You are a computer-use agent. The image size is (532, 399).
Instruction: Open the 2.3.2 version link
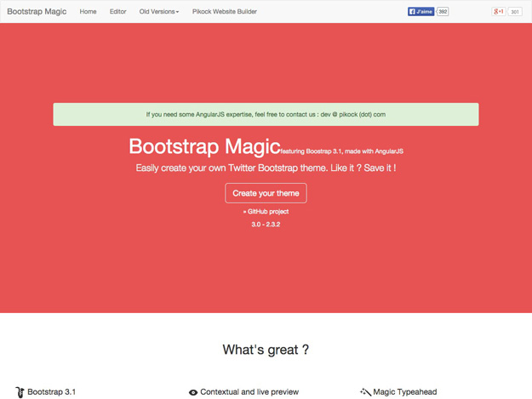tap(273, 225)
